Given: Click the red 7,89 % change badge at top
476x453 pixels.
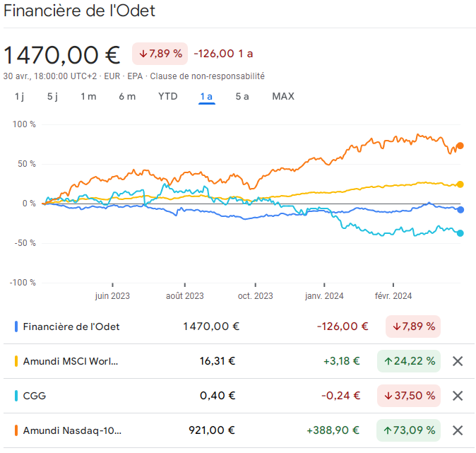Looking at the screenshot, I should [x=160, y=54].
